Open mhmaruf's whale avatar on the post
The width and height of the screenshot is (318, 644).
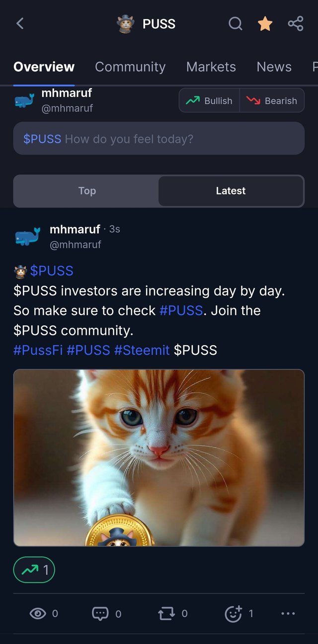27,237
